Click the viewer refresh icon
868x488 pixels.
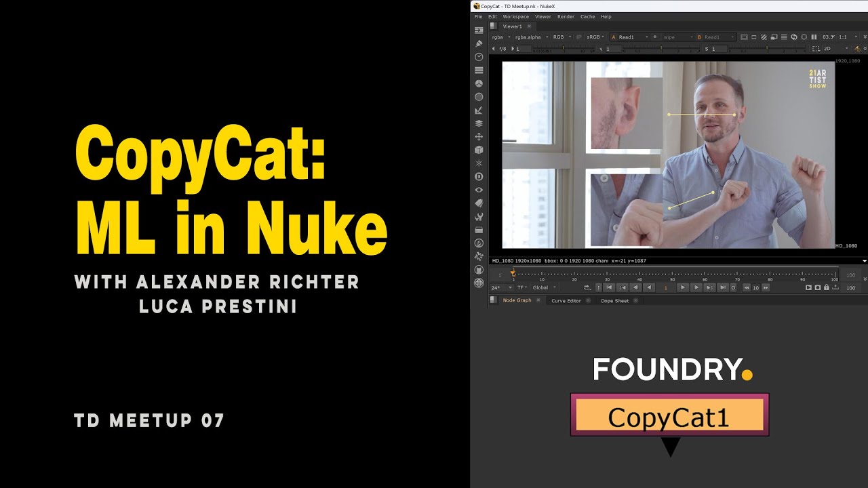(x=794, y=37)
